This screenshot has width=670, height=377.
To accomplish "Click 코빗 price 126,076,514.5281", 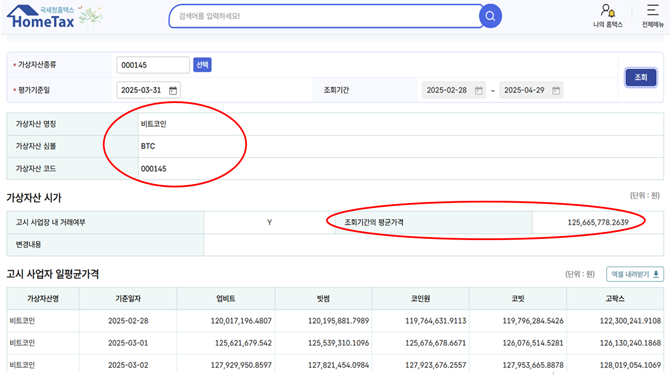I will pos(533,343).
